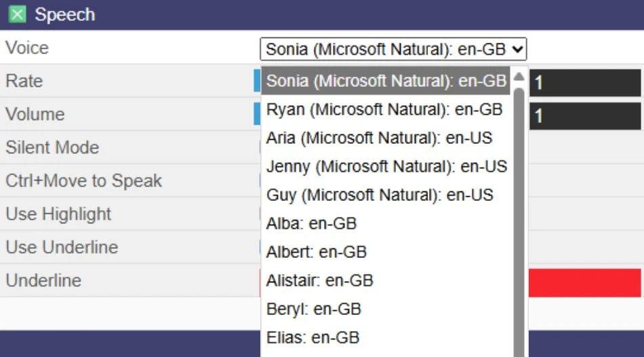Pick Jenny (Microsoft Natural) en-US voice
Screen dimensions: 644x357
tap(386, 166)
